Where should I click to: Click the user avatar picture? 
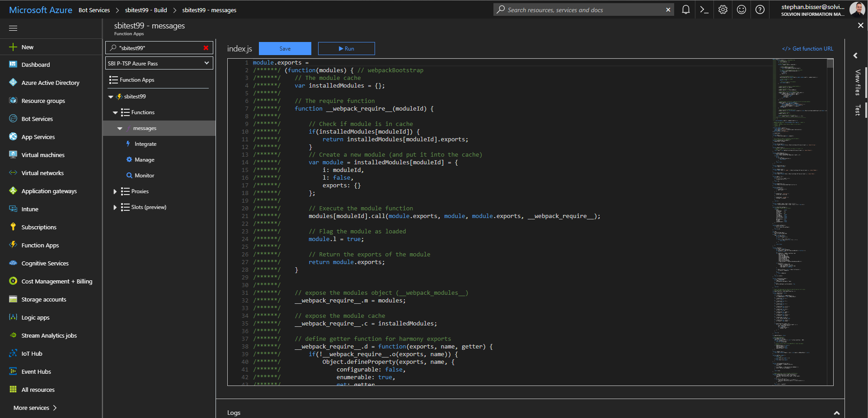[x=857, y=9]
